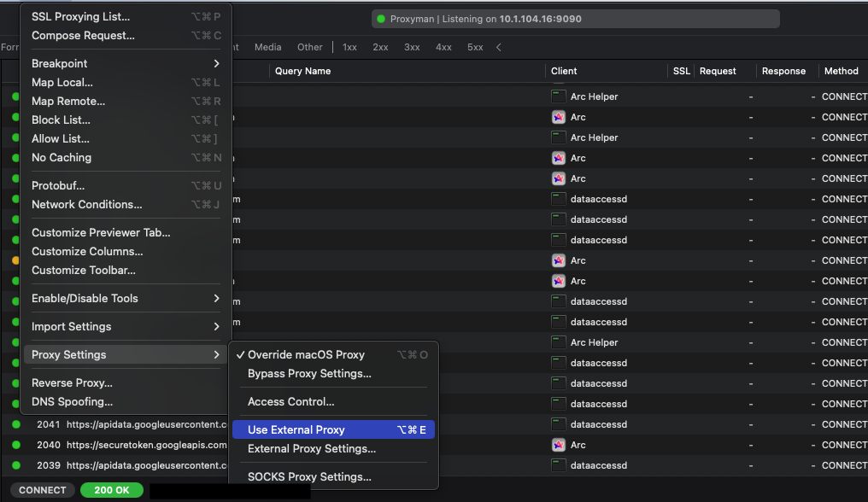
Task: Click green status dot of row 2041
Action: [x=16, y=424]
